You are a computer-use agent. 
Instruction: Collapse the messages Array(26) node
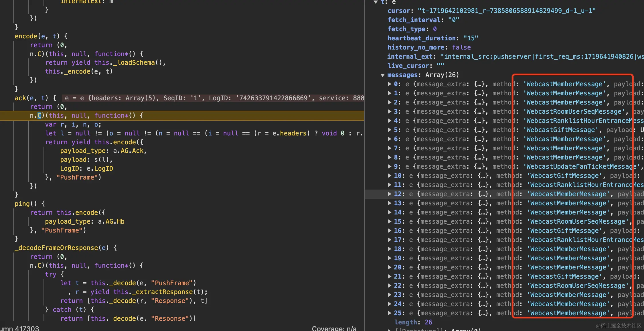click(x=382, y=75)
